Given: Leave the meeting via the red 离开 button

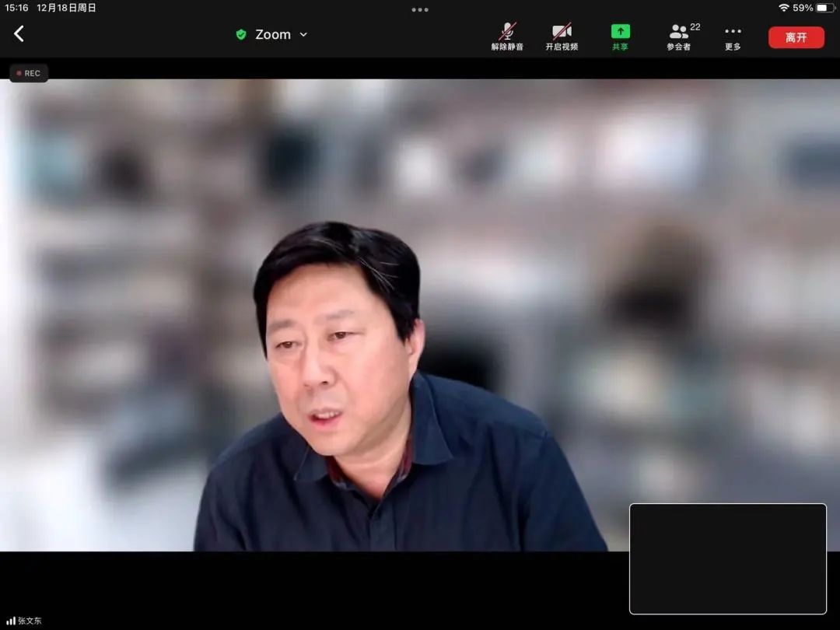Looking at the screenshot, I should [796, 37].
